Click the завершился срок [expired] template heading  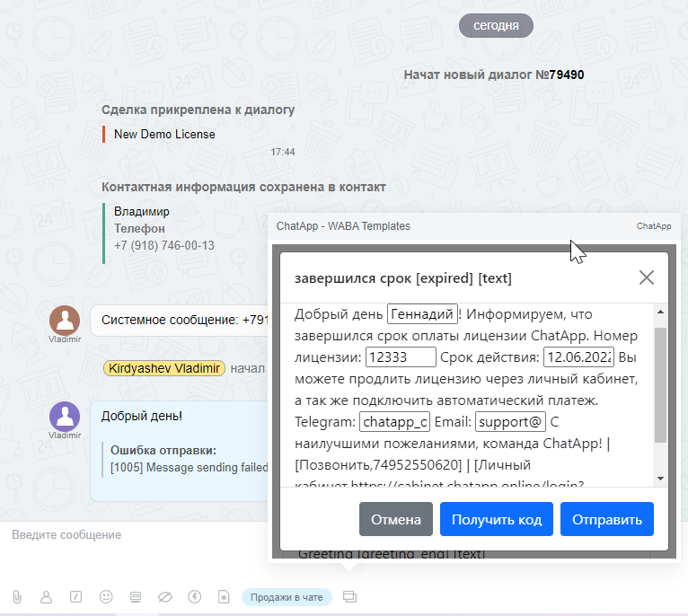coord(403,278)
